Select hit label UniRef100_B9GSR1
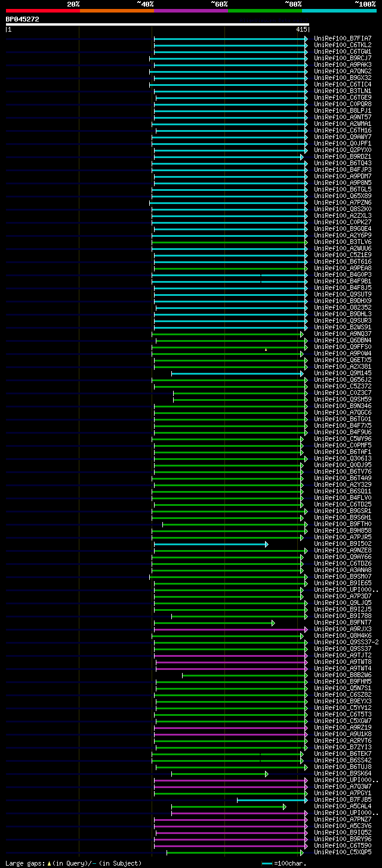 342,511
